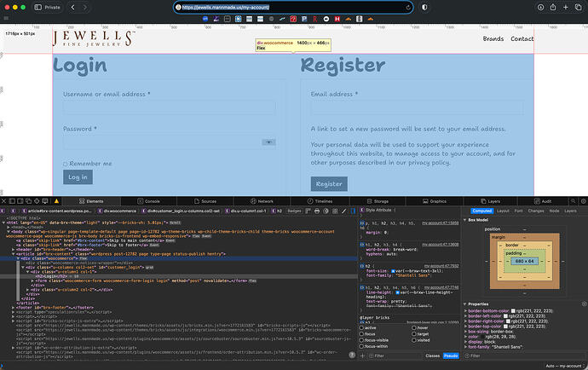Click the border-left-color swatch
Viewport: 588px width, 370px height.
(x=505, y=316)
